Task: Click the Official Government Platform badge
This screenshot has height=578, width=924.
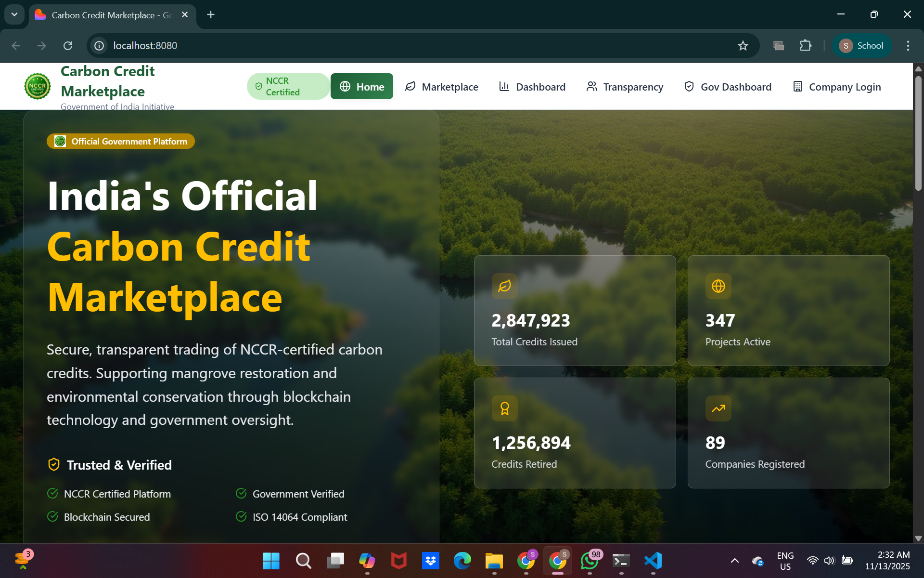Action: coord(121,141)
